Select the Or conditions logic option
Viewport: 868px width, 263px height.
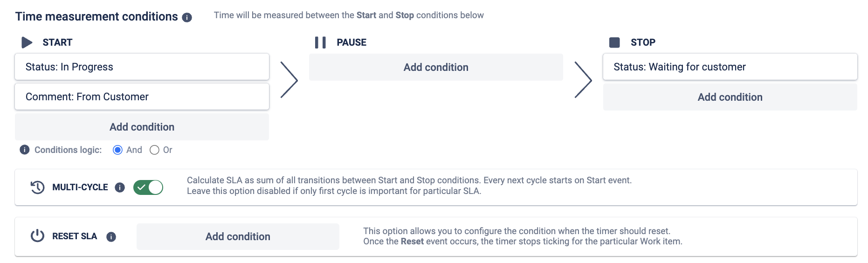[x=154, y=150]
